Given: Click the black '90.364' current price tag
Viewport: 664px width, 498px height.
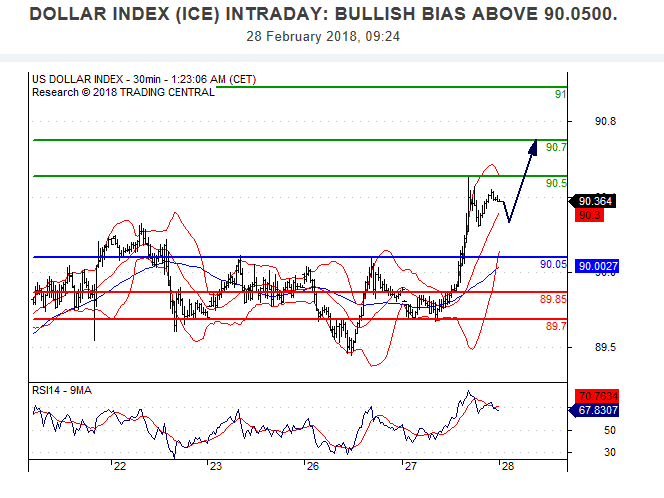Looking at the screenshot, I should tap(592, 201).
